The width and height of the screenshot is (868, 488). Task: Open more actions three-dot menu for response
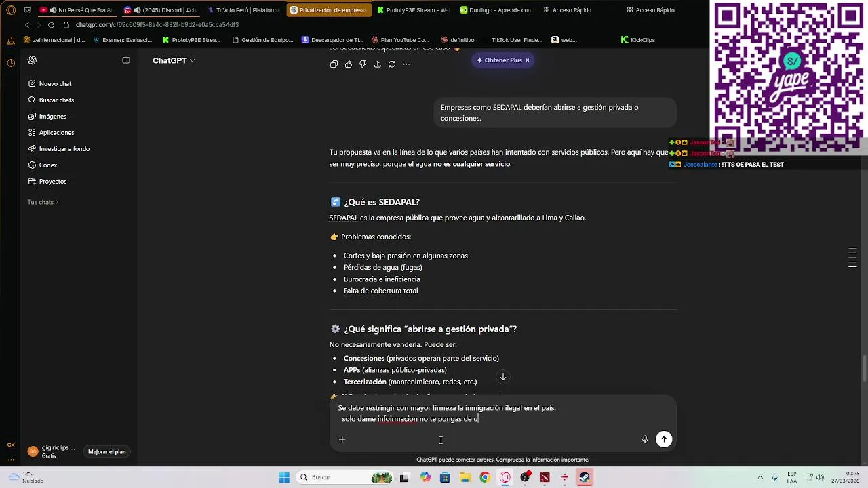pos(406,64)
